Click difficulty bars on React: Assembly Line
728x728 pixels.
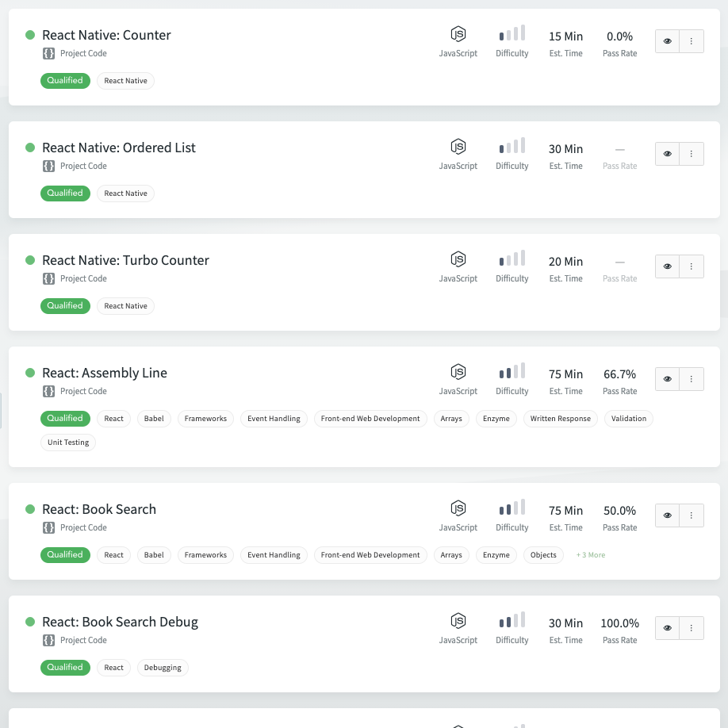[512, 370]
